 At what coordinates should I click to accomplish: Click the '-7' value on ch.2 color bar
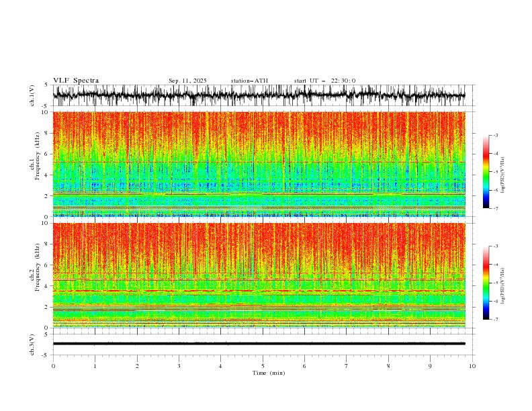[495, 320]
